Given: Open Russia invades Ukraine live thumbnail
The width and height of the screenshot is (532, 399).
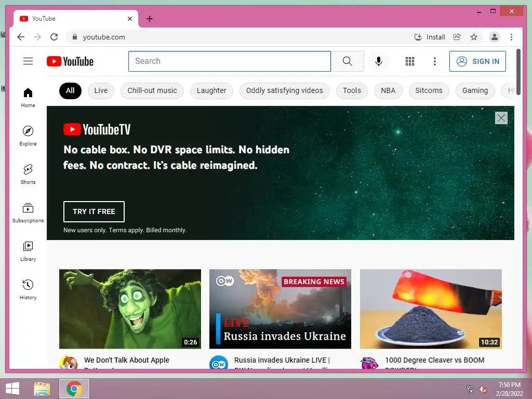Looking at the screenshot, I should [280, 309].
